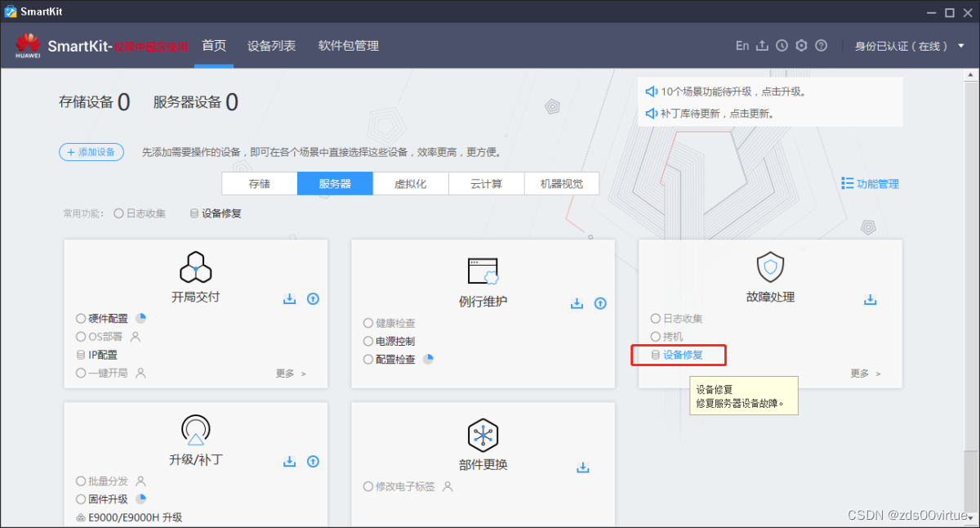Open the history clock icon
This screenshot has height=528, width=980.
tap(782, 46)
